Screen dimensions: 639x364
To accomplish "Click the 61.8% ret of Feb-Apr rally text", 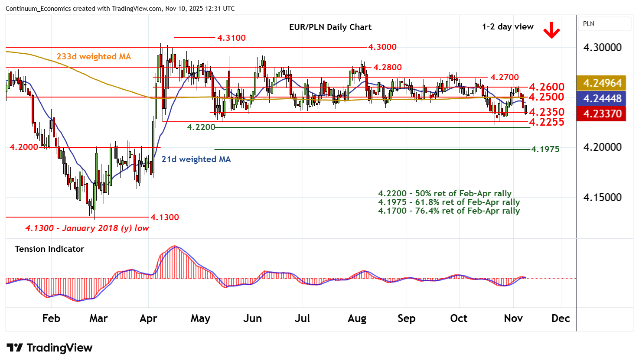I will tap(449, 202).
